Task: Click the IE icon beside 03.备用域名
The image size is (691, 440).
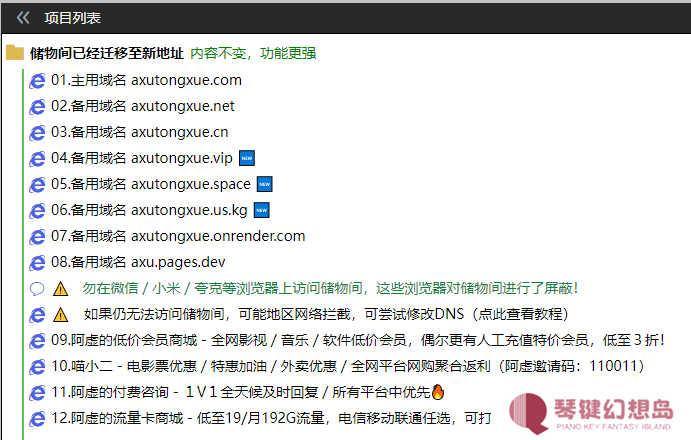Action: tap(37, 133)
